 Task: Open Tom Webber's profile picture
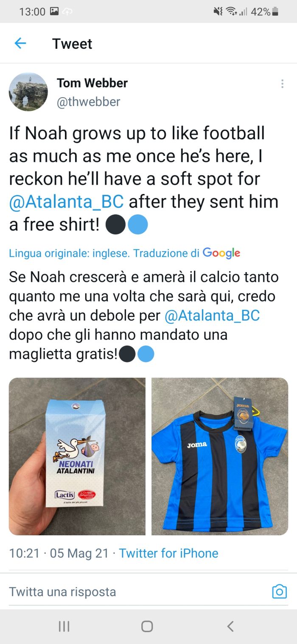[x=28, y=92]
